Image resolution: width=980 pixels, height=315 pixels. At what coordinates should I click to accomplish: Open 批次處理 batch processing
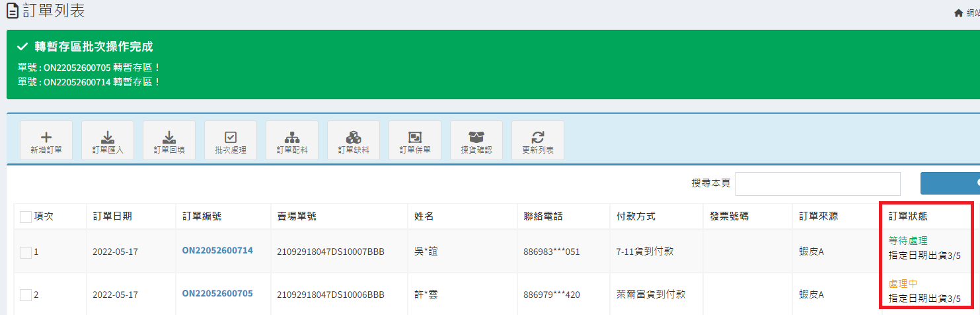(x=231, y=140)
